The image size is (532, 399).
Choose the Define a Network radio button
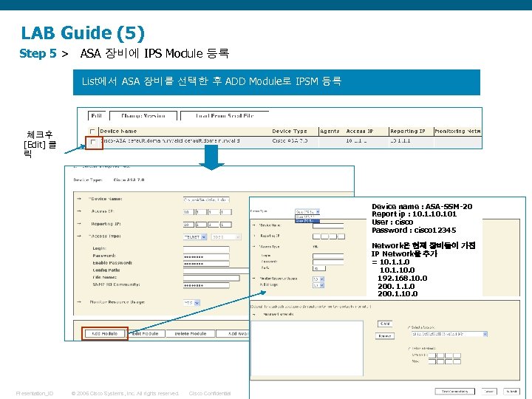[409, 349]
